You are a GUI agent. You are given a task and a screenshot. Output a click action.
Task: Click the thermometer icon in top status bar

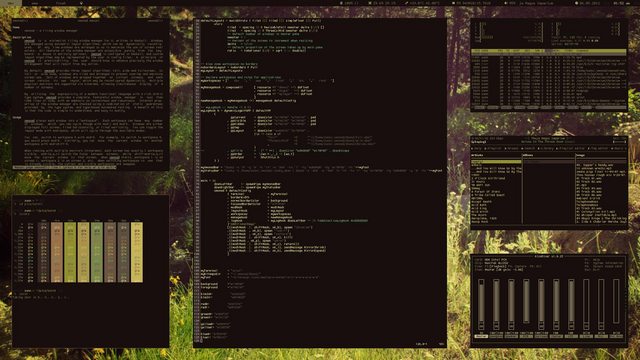pyautogui.click(x=407, y=3)
